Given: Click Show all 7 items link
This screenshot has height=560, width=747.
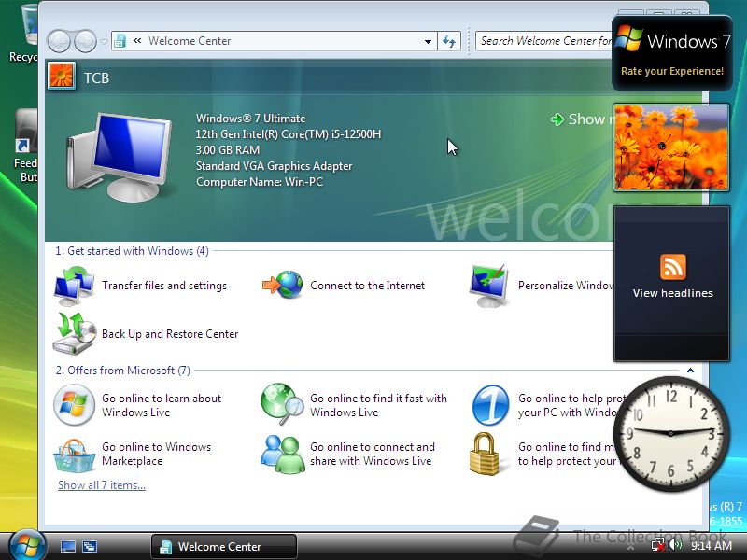Looking at the screenshot, I should [102, 485].
